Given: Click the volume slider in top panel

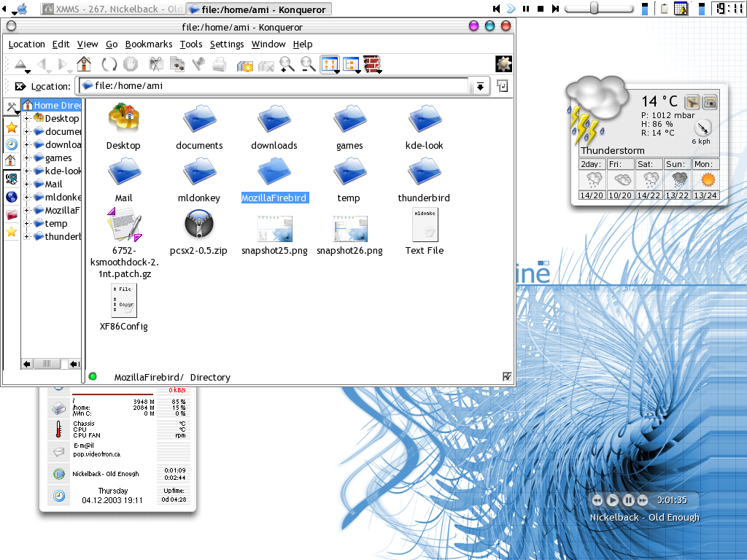Looking at the screenshot, I should coord(599,9).
